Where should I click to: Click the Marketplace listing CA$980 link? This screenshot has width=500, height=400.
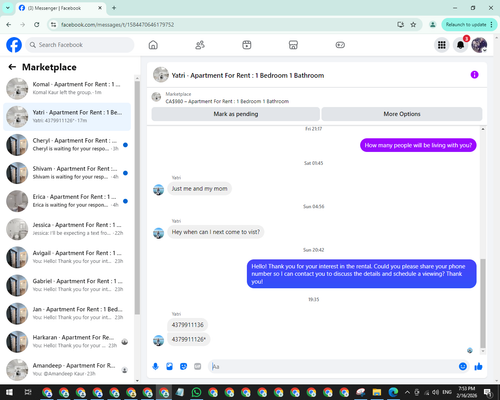pos(227,101)
